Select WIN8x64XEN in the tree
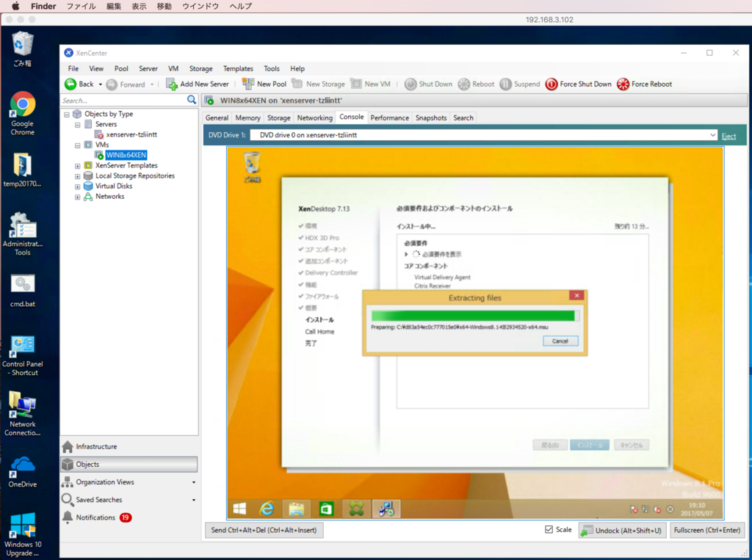 [126, 155]
